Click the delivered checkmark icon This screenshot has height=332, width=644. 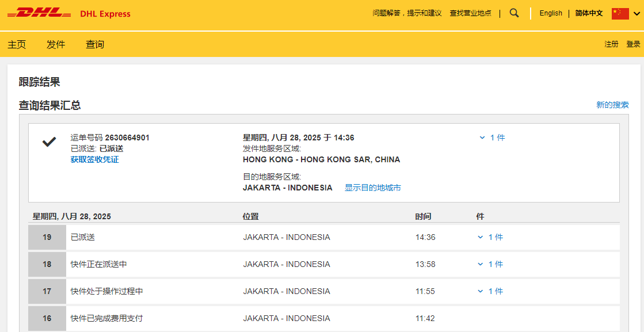tap(49, 142)
